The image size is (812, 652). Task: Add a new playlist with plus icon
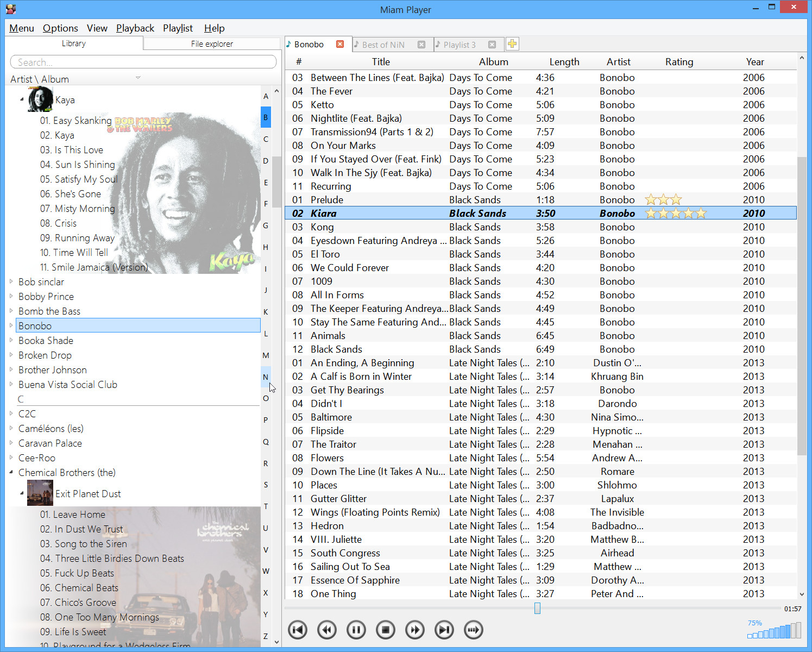(512, 44)
